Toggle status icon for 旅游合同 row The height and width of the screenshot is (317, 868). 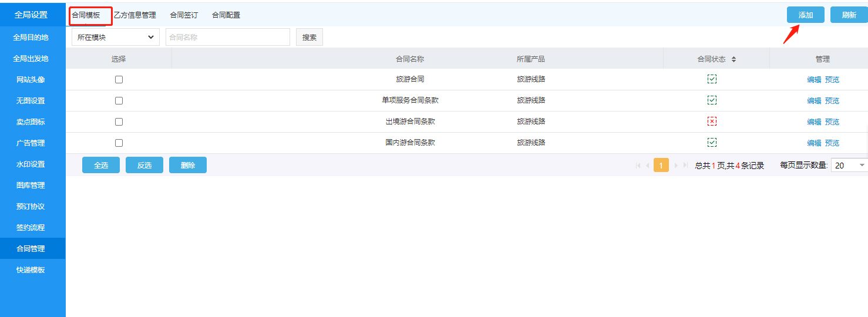[712, 79]
